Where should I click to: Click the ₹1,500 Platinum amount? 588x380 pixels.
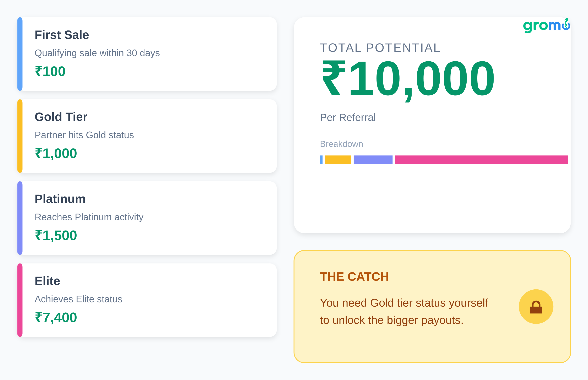[x=56, y=236]
